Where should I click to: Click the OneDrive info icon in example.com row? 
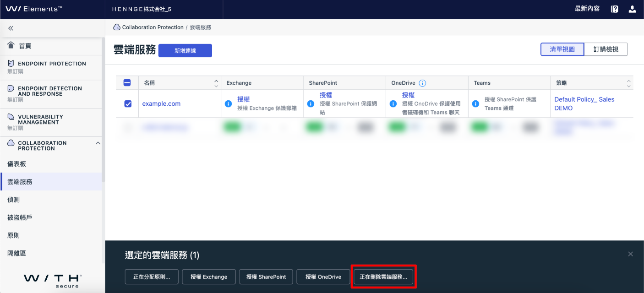pyautogui.click(x=393, y=104)
